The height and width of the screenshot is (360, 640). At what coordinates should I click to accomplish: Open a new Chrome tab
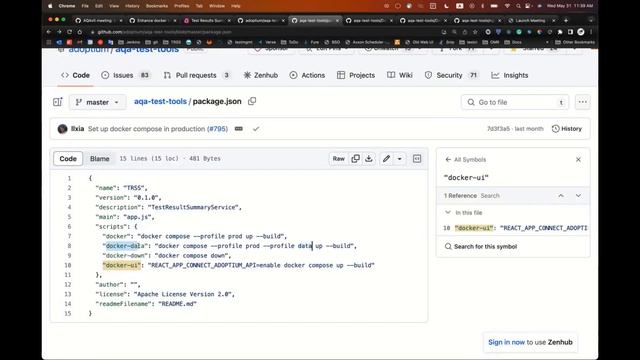click(x=566, y=20)
